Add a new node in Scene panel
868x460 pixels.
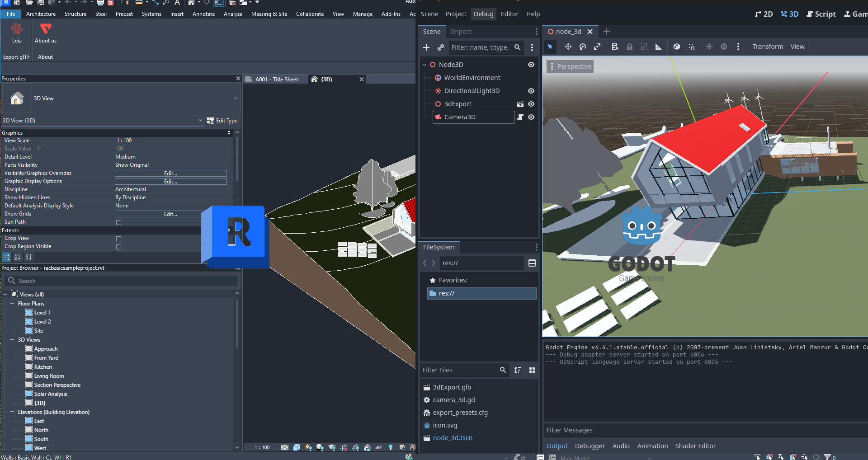[426, 47]
